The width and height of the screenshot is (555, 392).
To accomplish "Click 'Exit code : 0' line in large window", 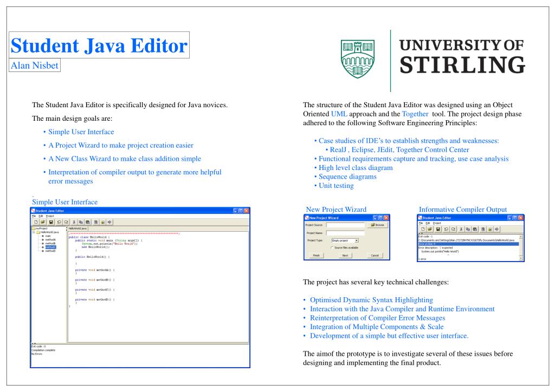I will (38, 347).
